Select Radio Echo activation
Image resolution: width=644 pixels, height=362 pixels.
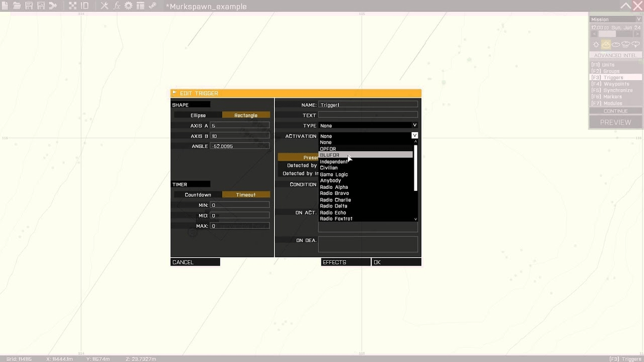pyautogui.click(x=366, y=213)
